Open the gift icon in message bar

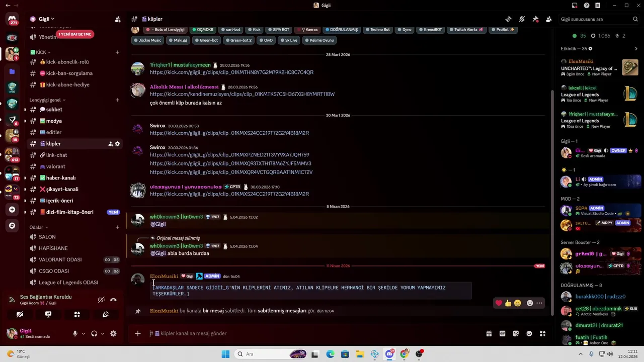(x=489, y=333)
